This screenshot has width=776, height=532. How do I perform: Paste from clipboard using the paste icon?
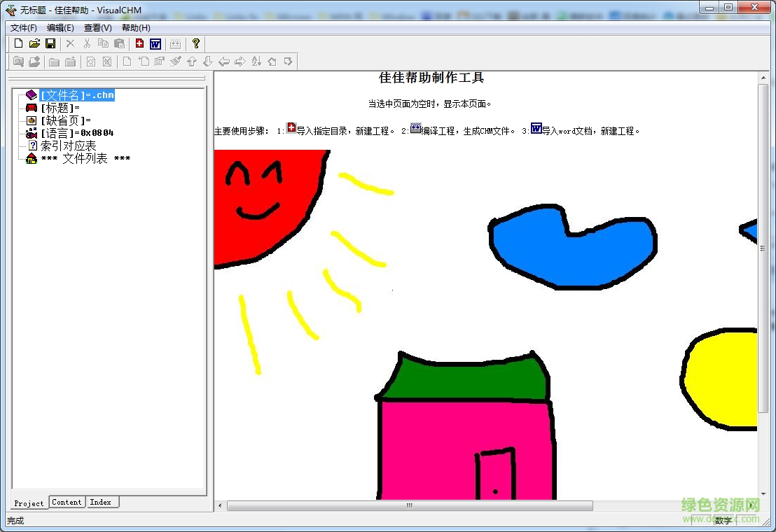point(119,43)
